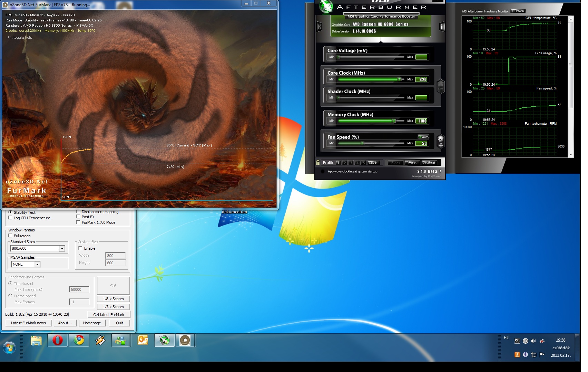Select Afterburner Profile 4
Screen dimensions: 588x372
[357, 163]
